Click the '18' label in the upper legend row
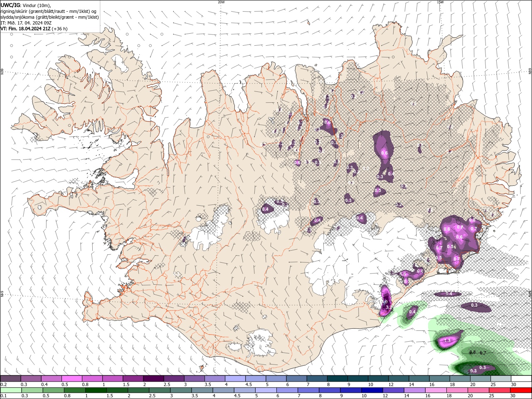 tap(452, 384)
